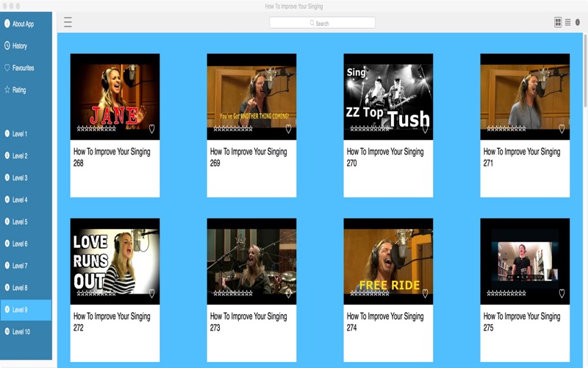The image size is (588, 368).
Task: Select Level 10
Action: (x=26, y=332)
